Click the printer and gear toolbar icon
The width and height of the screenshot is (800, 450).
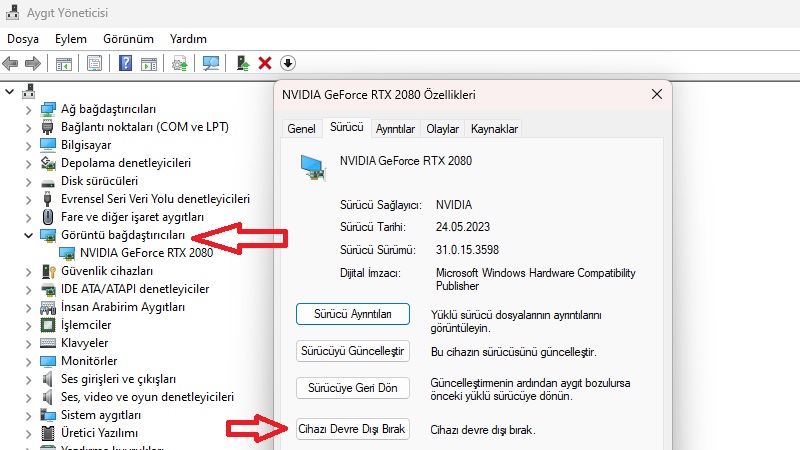tap(180, 64)
